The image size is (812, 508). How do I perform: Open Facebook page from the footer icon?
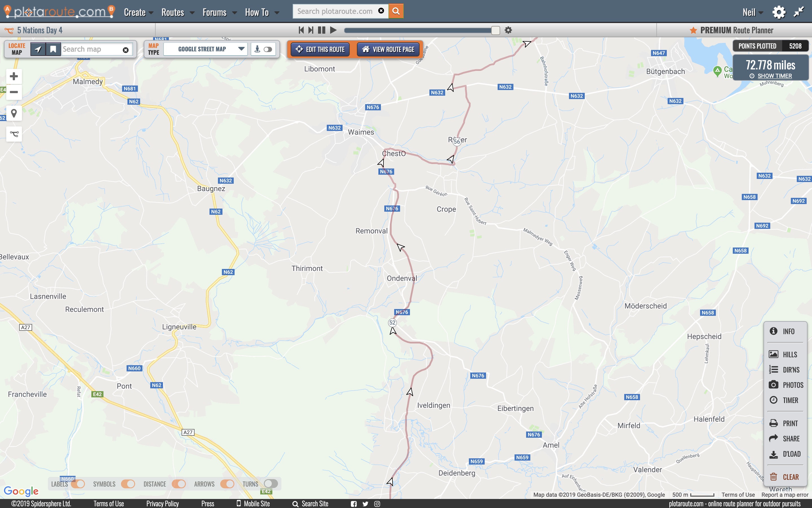coord(354,504)
